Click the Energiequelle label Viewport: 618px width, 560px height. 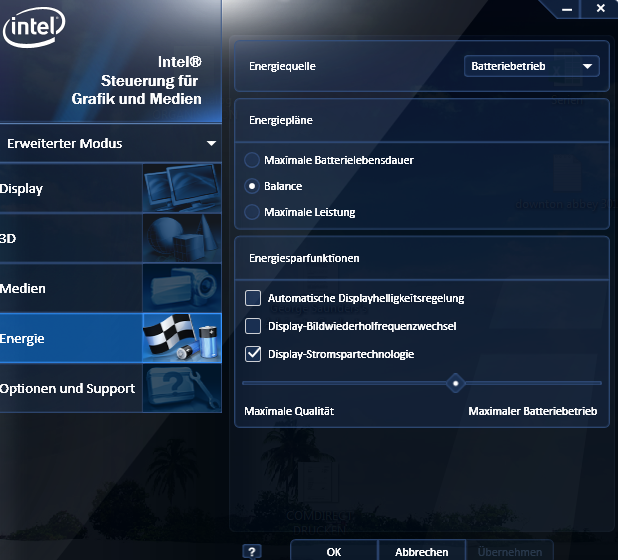pos(282,66)
